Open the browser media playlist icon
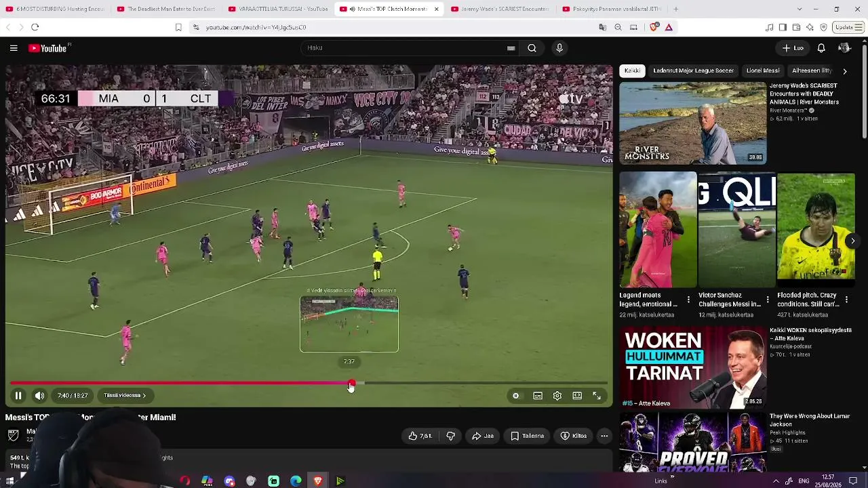868x488 pixels. [769, 27]
